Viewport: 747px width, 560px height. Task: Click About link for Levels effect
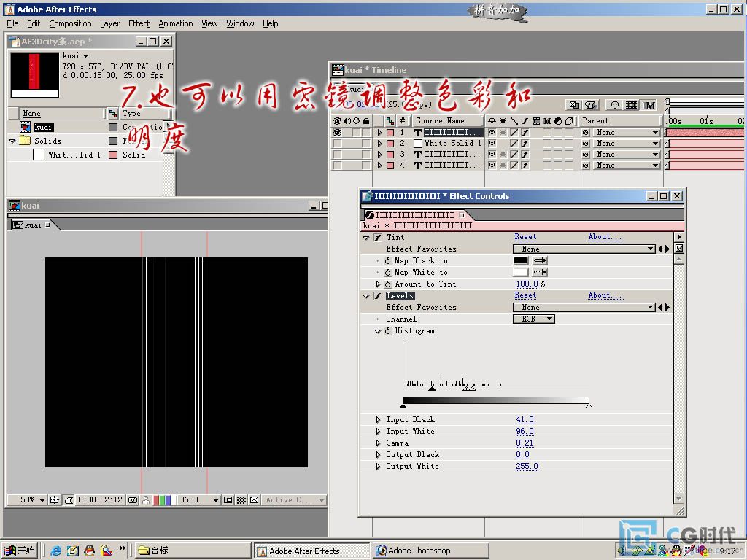click(x=605, y=296)
